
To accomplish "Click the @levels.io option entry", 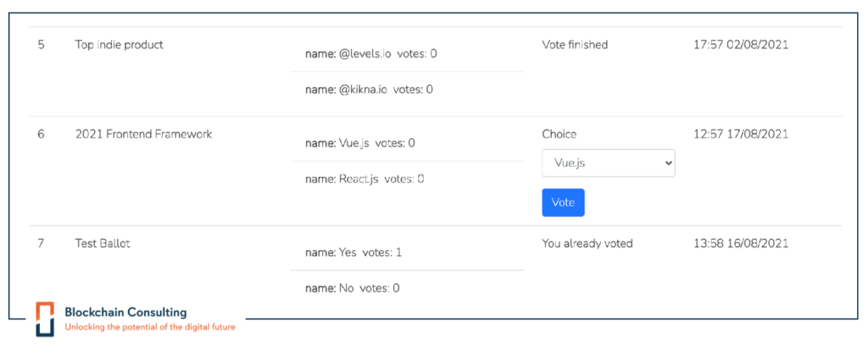I will (x=370, y=53).
